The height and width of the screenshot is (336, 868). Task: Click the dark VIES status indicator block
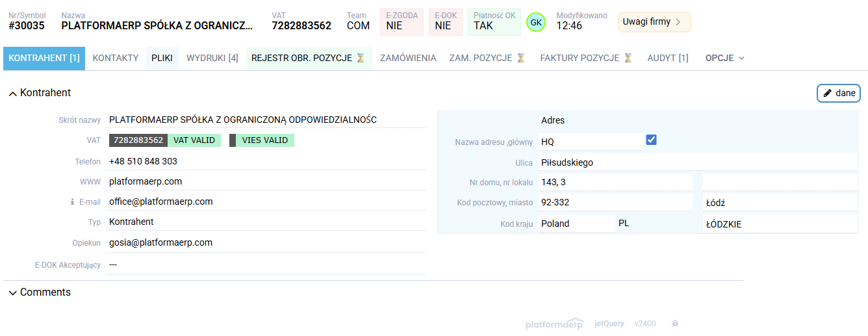click(233, 140)
